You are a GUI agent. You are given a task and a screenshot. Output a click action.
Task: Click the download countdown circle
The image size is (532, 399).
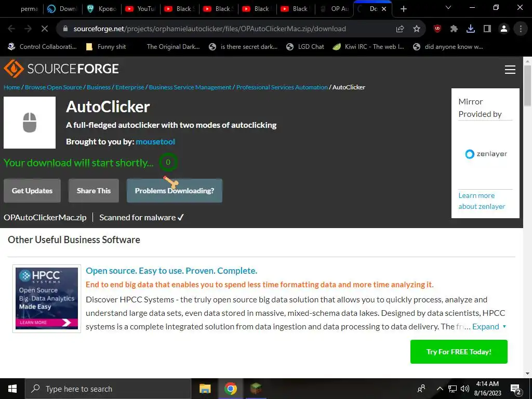168,162
